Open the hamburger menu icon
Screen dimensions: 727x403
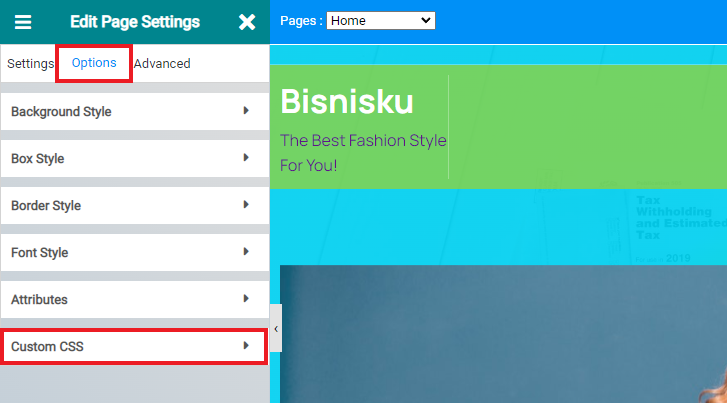pyautogui.click(x=22, y=22)
